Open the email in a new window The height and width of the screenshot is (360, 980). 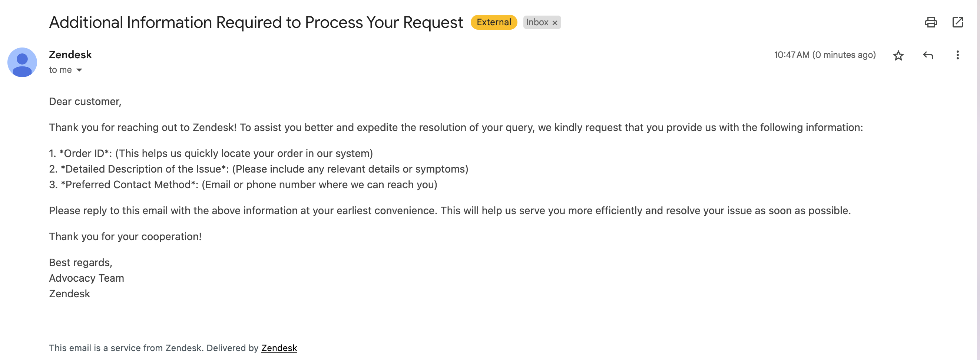[957, 23]
